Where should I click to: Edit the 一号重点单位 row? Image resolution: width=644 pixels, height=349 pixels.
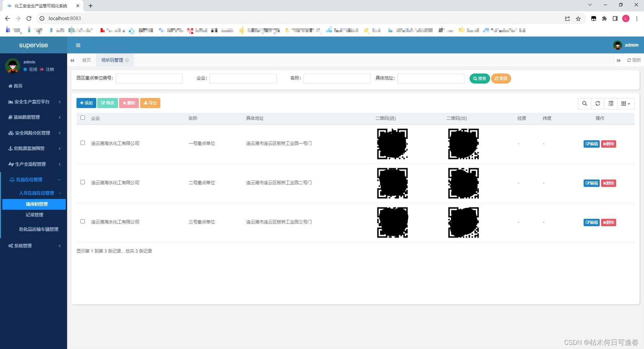(x=591, y=144)
